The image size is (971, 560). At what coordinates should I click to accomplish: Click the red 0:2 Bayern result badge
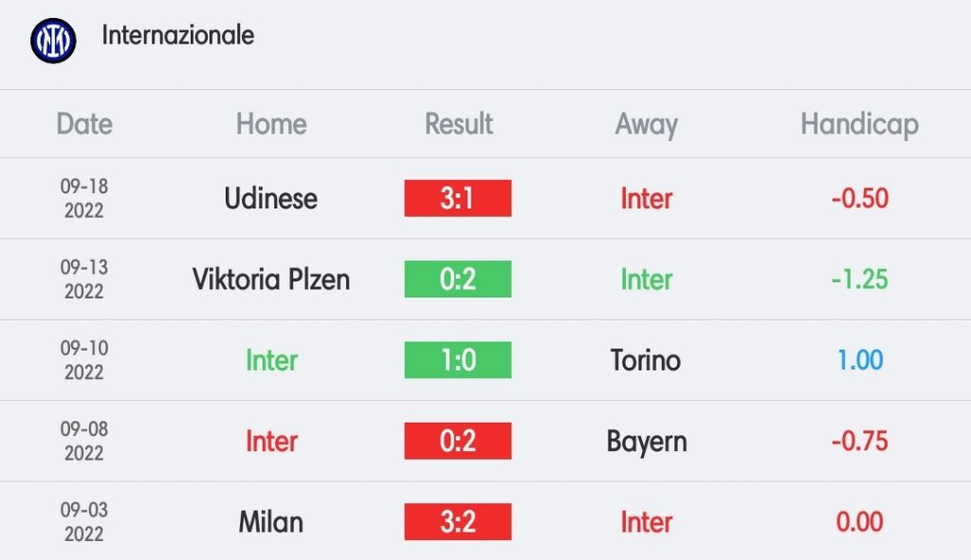coord(458,441)
